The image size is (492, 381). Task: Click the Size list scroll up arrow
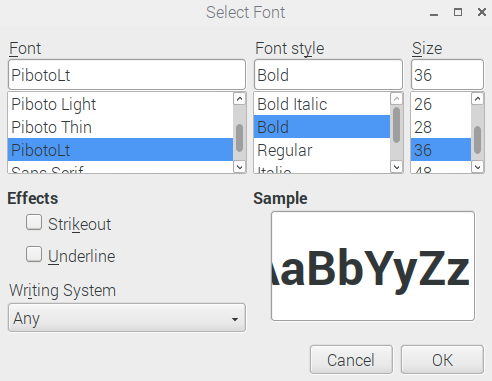(477, 99)
